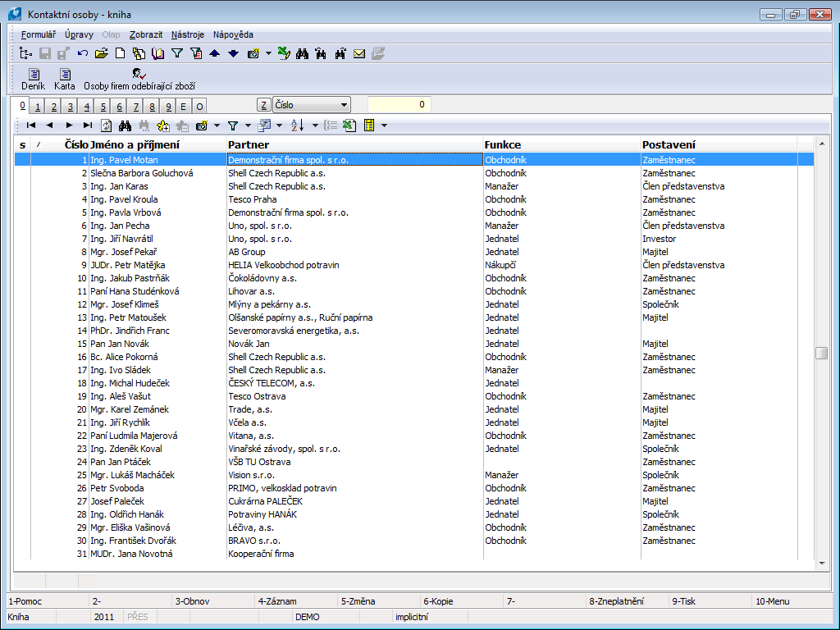Click the undo arrow icon in main toolbar
Viewport: 840px width, 630px height.
point(83,54)
